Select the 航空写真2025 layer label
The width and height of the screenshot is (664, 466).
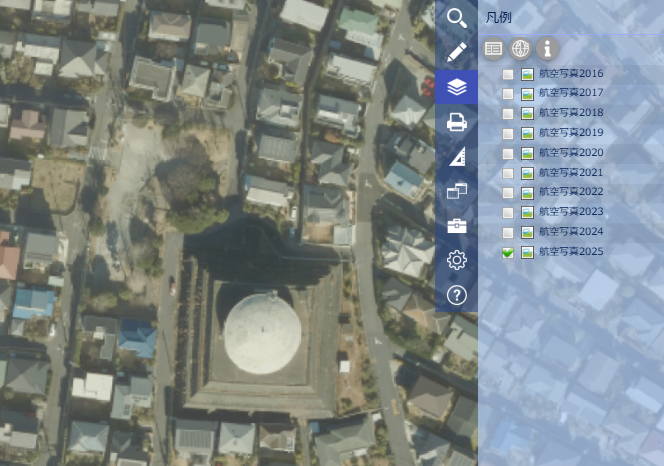pyautogui.click(x=571, y=252)
